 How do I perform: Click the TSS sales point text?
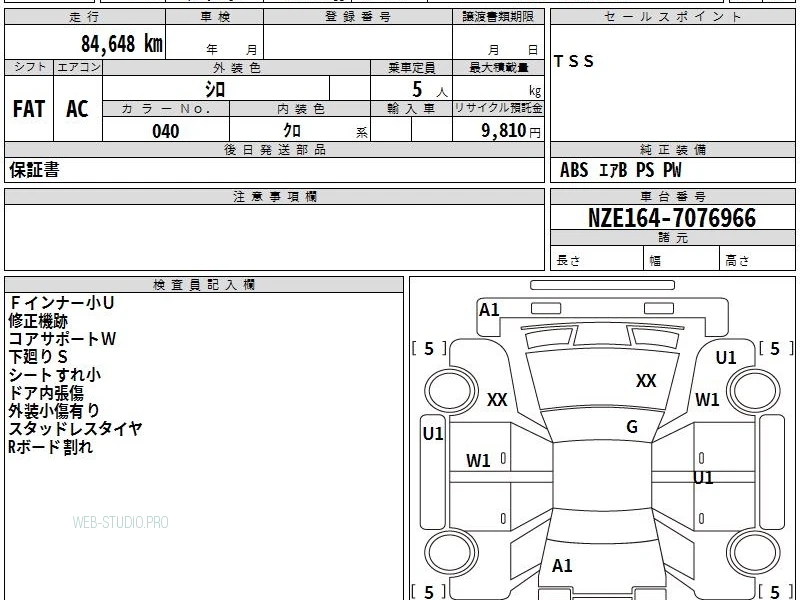coord(573,61)
